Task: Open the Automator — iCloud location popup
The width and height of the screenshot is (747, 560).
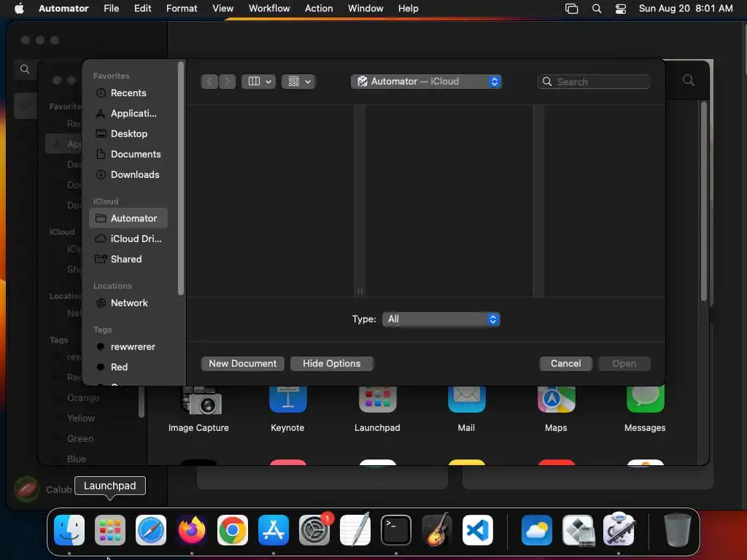Action: [426, 82]
